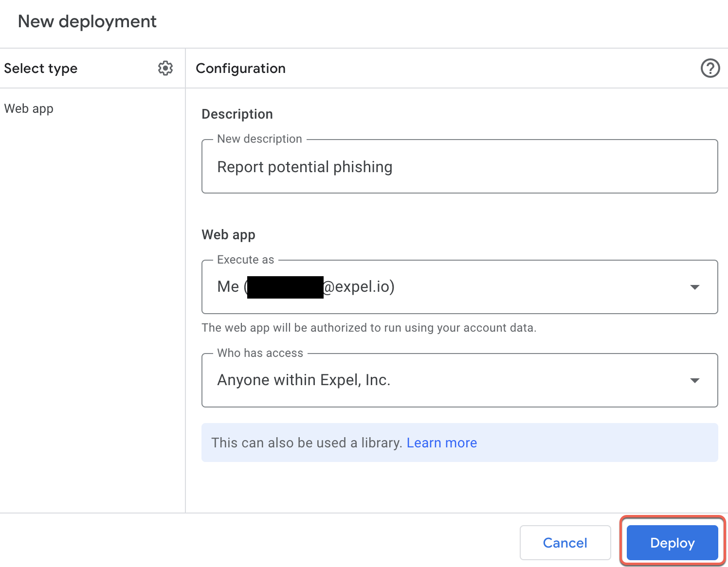The width and height of the screenshot is (728, 567).
Task: Follow the Learn more link
Action: 442,443
